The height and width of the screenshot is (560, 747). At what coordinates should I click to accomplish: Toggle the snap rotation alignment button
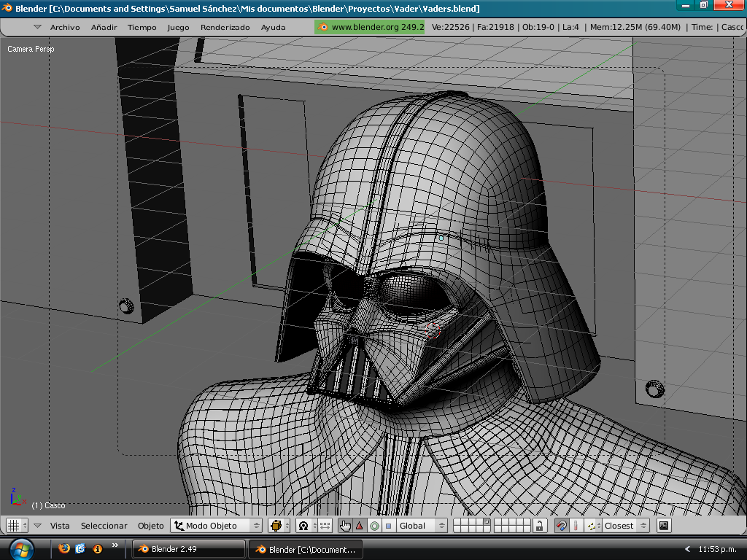pos(576,526)
